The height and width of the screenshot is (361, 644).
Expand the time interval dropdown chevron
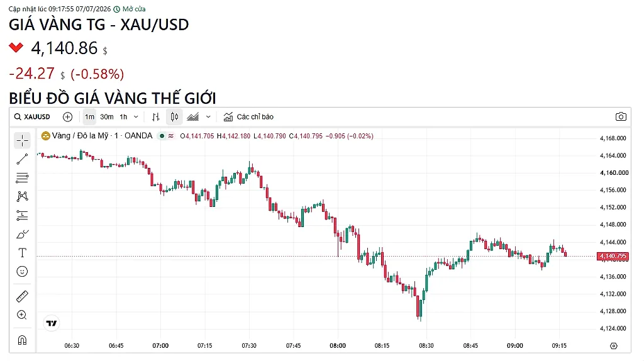(x=136, y=117)
